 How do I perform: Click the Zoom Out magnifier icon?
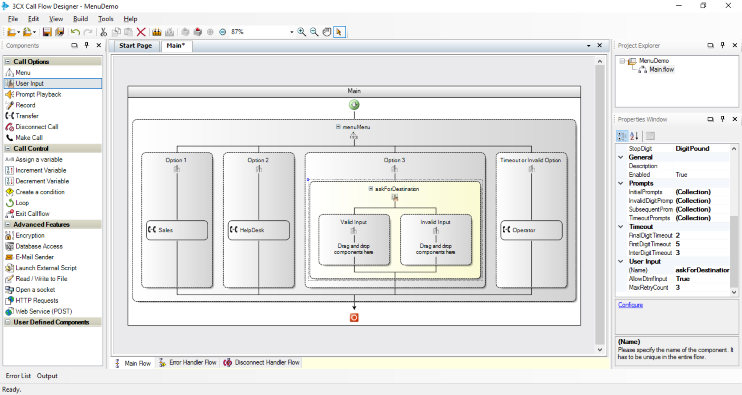314,32
